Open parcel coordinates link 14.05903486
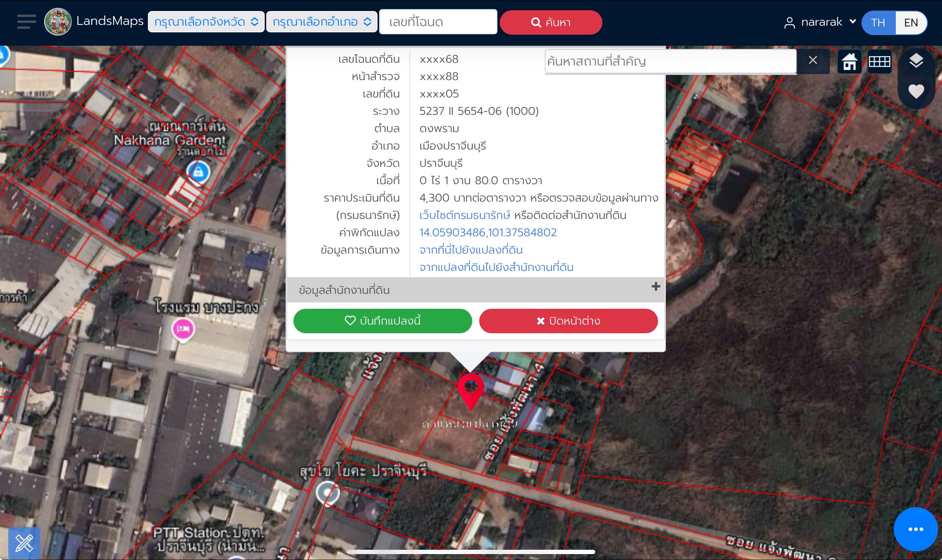942x560 pixels. pos(488,232)
